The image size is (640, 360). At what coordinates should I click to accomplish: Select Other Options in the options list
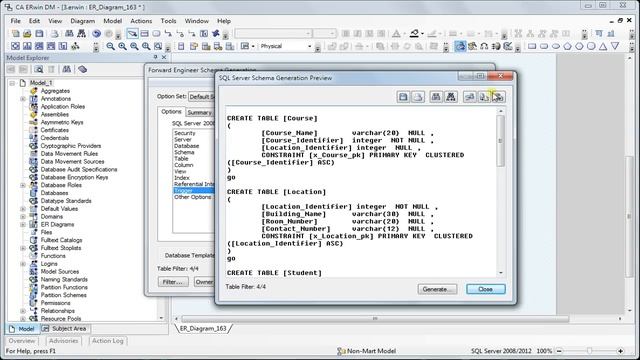193,197
